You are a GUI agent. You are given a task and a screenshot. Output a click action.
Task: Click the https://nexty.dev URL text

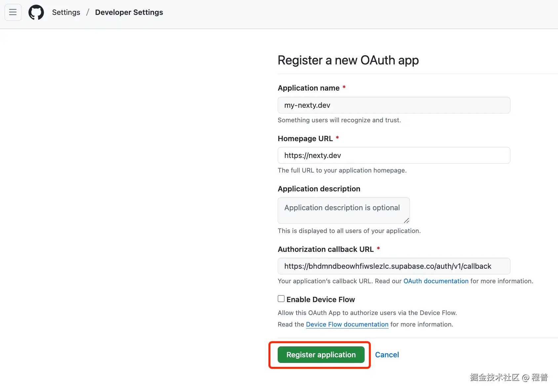(x=312, y=155)
